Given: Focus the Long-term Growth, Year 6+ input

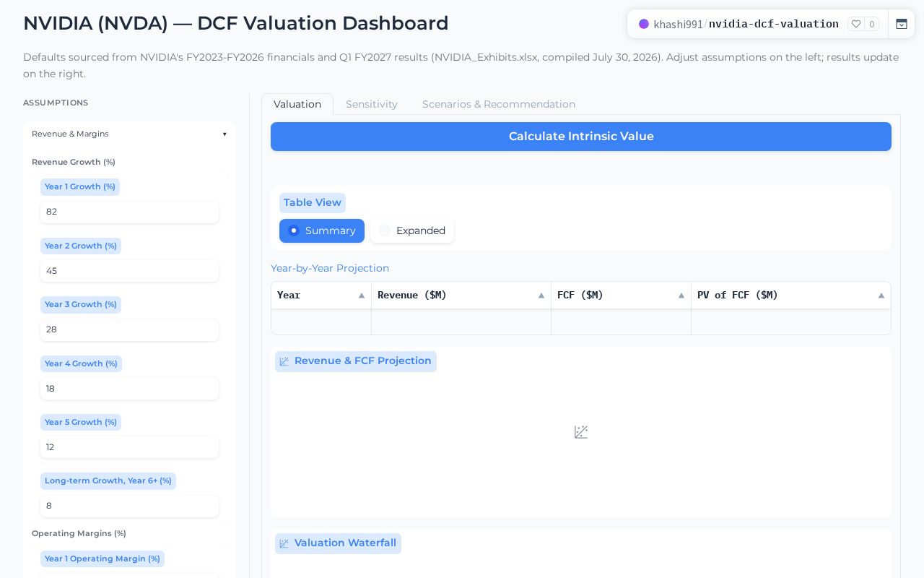Looking at the screenshot, I should coord(130,506).
